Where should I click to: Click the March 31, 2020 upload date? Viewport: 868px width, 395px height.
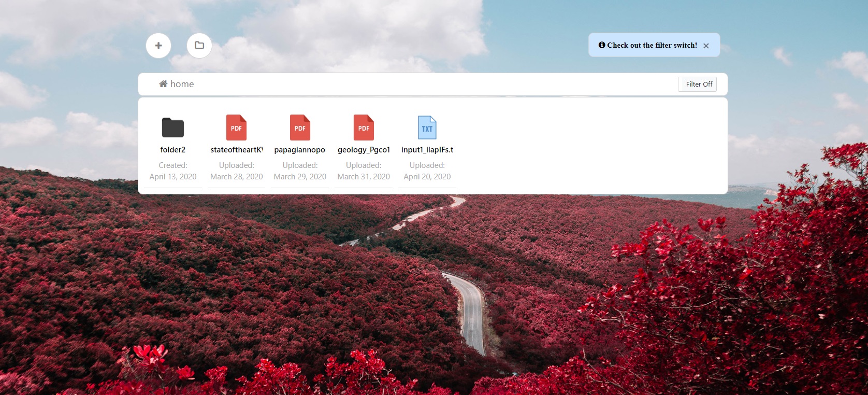364,177
